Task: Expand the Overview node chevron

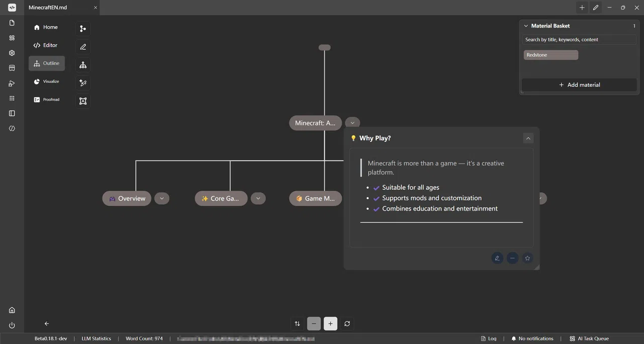Action: tap(162, 198)
